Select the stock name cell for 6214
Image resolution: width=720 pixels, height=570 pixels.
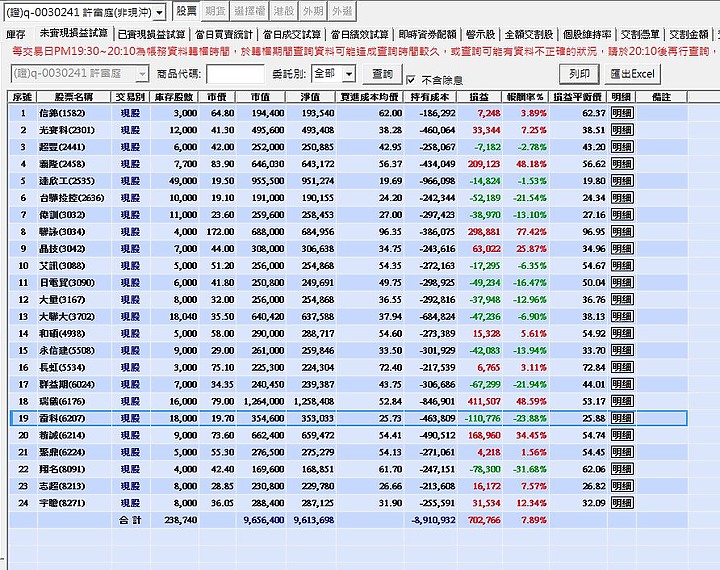pyautogui.click(x=74, y=435)
